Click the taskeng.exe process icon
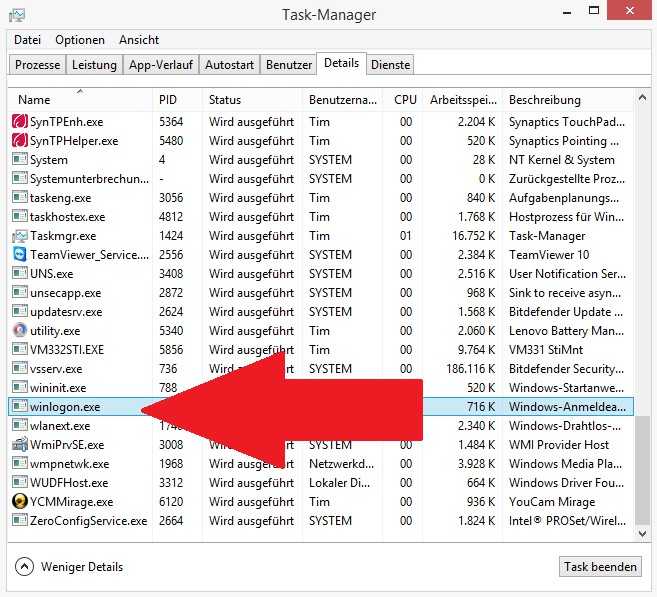 [x=20, y=197]
